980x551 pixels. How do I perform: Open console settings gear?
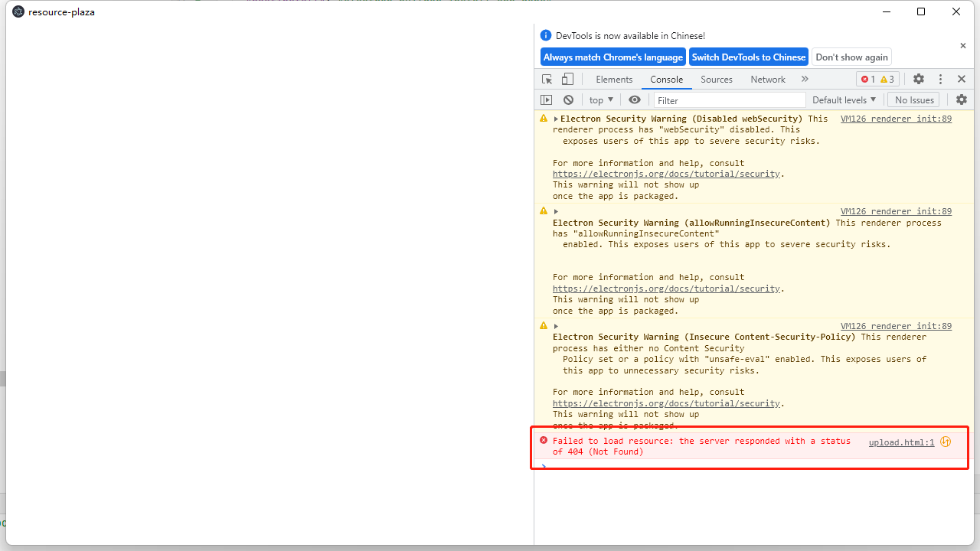[962, 99]
